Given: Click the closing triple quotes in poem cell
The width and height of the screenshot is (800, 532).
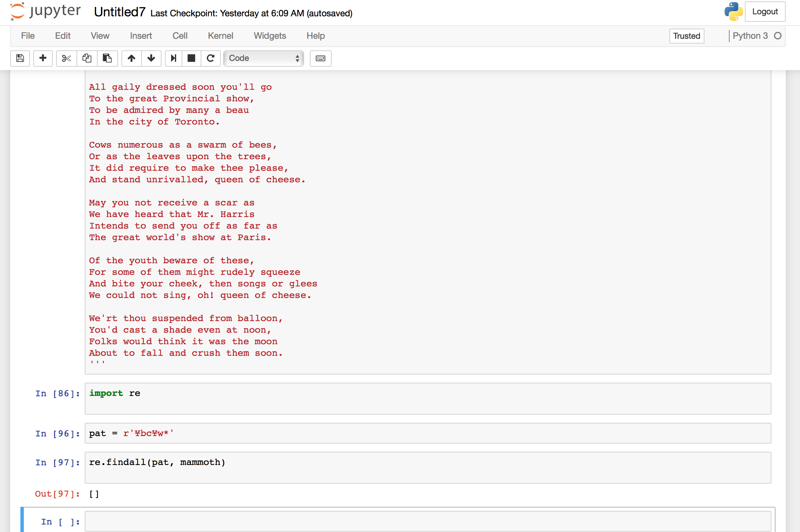Looking at the screenshot, I should (x=97, y=362).
